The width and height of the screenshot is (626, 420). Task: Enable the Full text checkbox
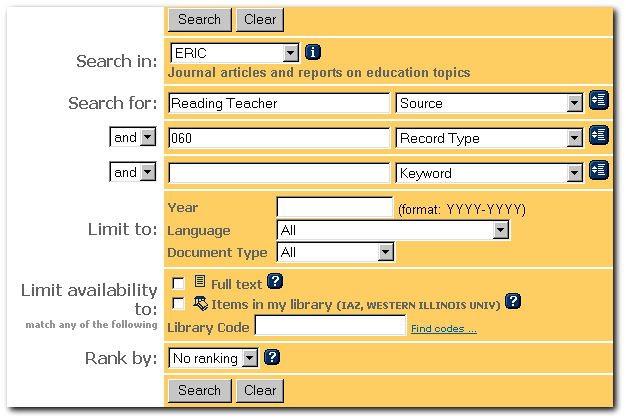(x=179, y=284)
